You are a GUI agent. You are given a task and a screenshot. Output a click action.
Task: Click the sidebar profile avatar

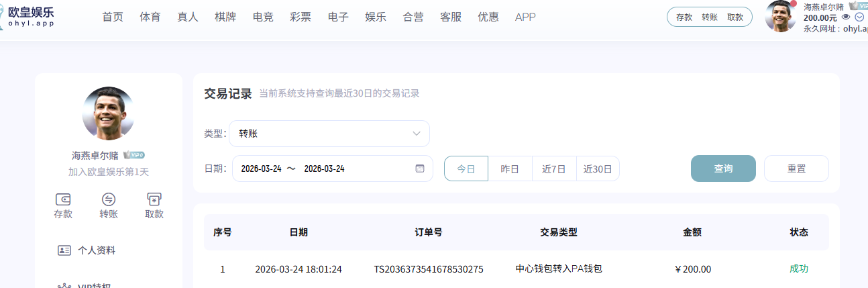[108, 113]
